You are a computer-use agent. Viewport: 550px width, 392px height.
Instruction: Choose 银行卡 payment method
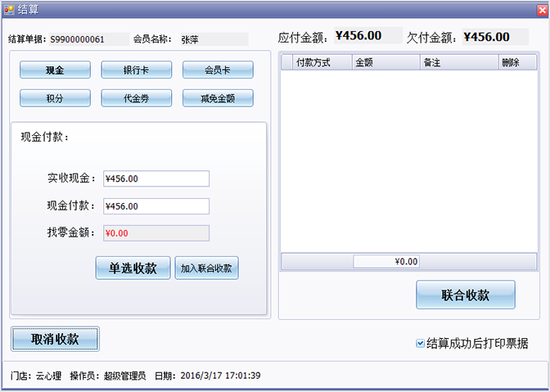(137, 70)
